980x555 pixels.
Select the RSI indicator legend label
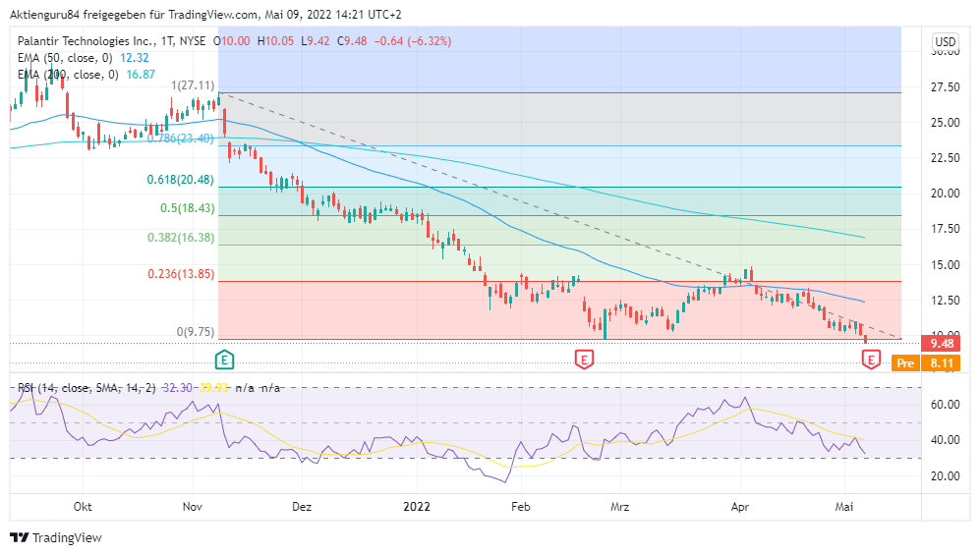coord(86,388)
